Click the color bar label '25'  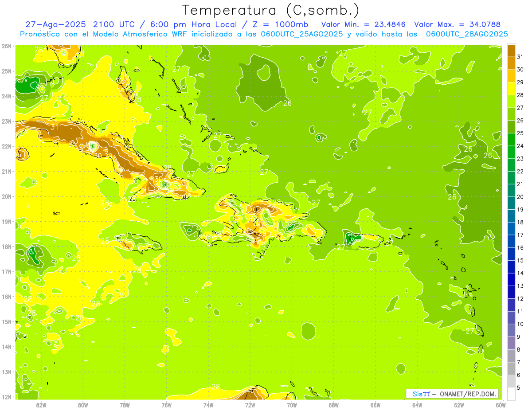pyautogui.click(x=520, y=133)
